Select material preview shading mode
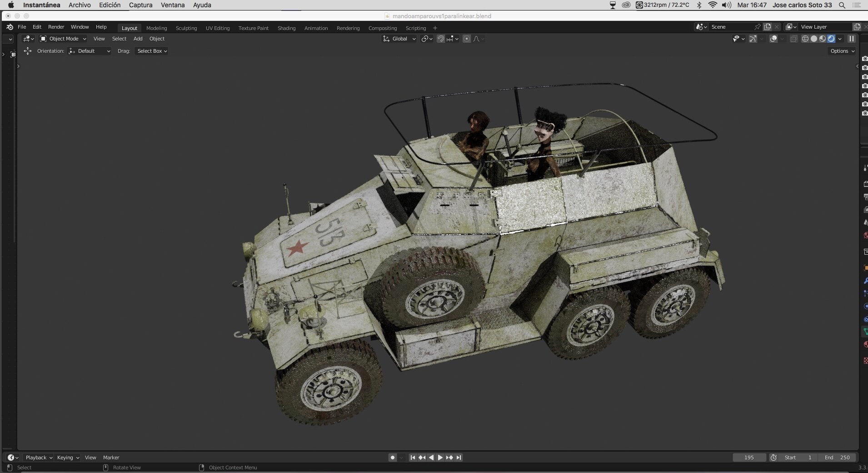 (x=823, y=39)
